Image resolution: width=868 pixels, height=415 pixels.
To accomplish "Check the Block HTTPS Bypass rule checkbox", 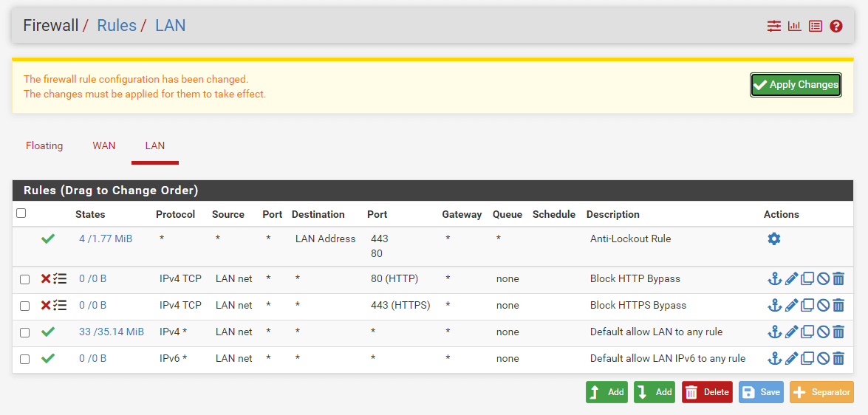I will 25,306.
